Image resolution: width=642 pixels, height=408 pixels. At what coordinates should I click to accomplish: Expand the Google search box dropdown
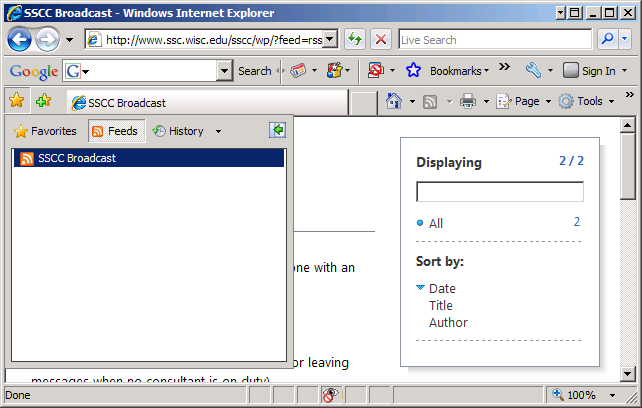[224, 71]
